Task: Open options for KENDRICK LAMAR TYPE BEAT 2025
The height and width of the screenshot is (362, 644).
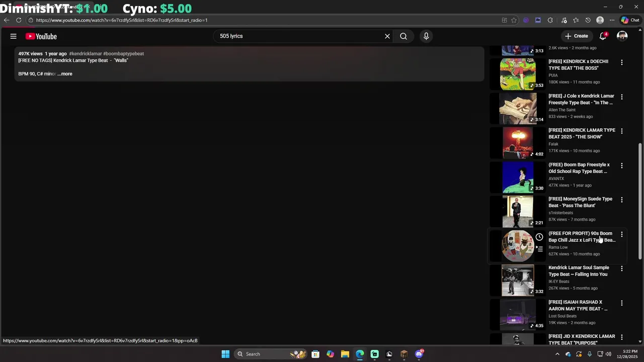Action: tap(622, 131)
